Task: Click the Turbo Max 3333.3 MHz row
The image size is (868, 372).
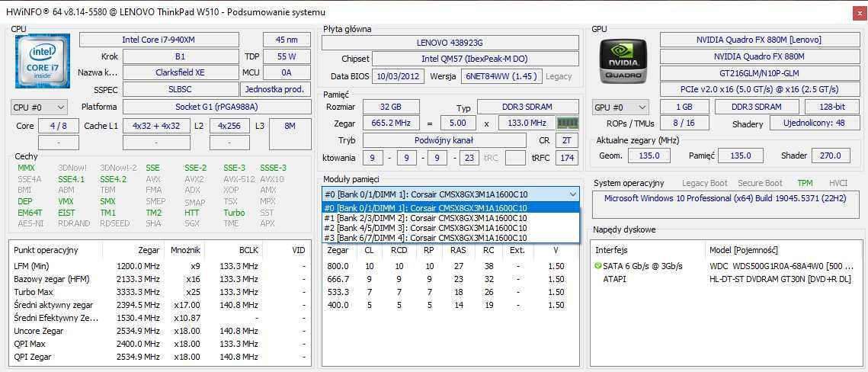Action: tap(159, 292)
